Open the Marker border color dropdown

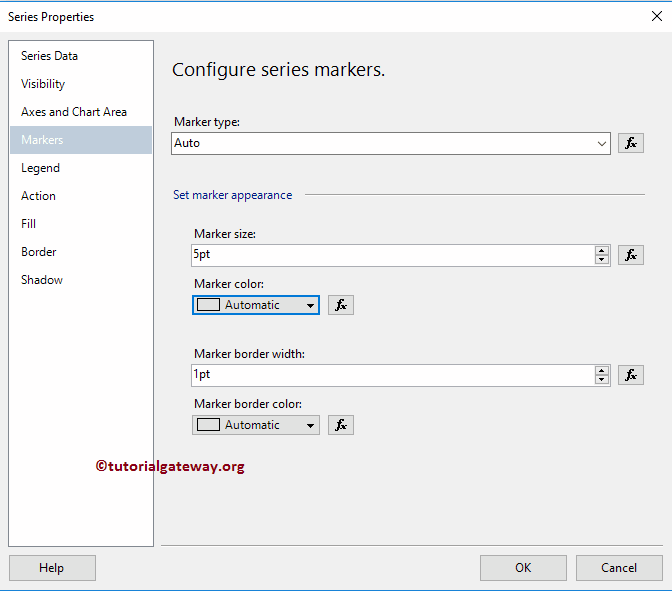(310, 425)
